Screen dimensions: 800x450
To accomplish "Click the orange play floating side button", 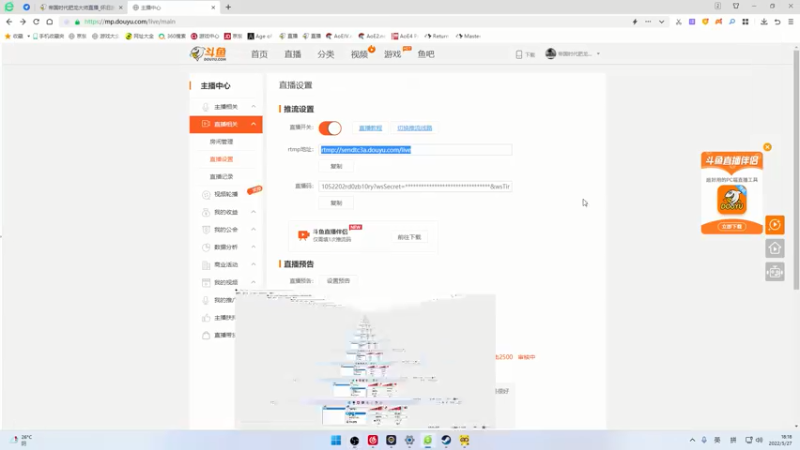I will click(774, 225).
